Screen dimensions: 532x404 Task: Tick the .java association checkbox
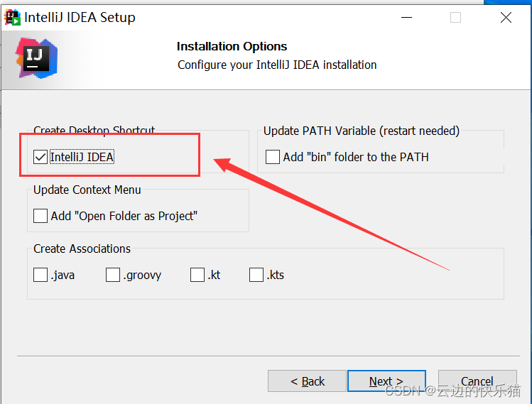40,275
